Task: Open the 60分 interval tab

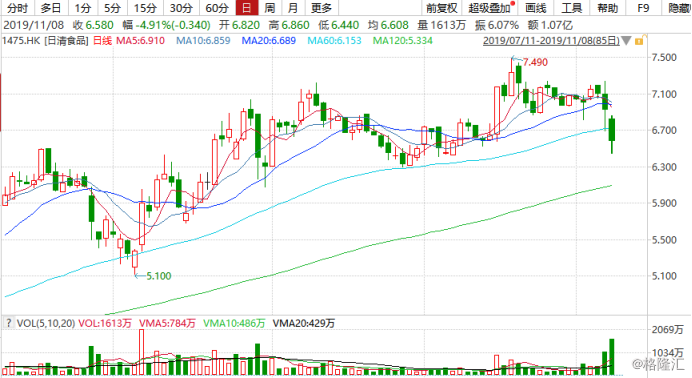Action: pos(217,8)
